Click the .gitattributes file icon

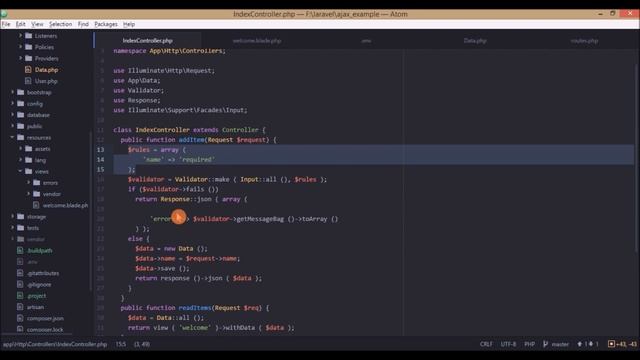(20, 273)
